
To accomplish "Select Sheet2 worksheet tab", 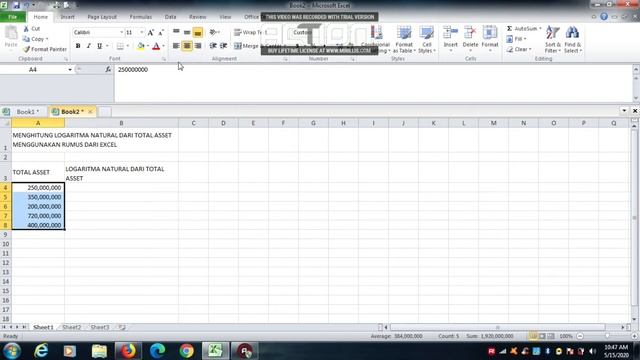I will point(72,327).
